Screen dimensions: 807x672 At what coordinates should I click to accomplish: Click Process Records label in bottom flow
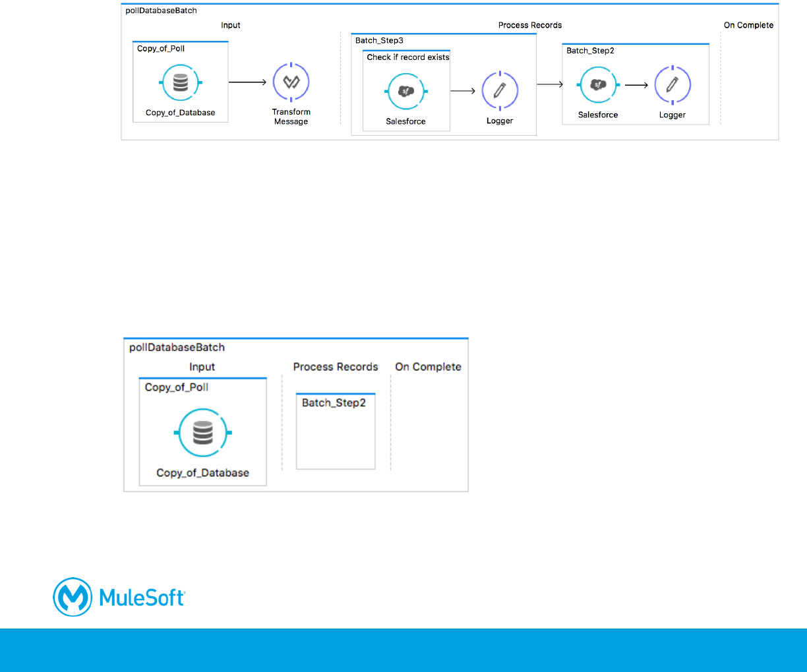click(336, 367)
